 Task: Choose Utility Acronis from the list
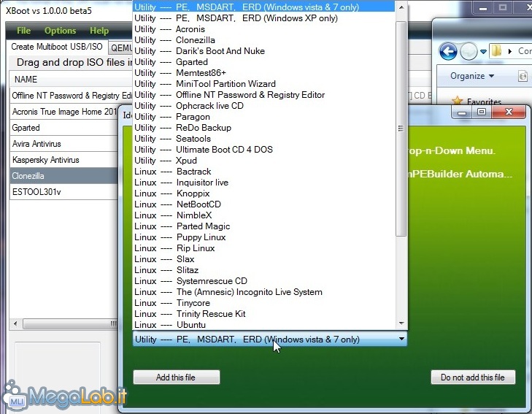[264, 29]
